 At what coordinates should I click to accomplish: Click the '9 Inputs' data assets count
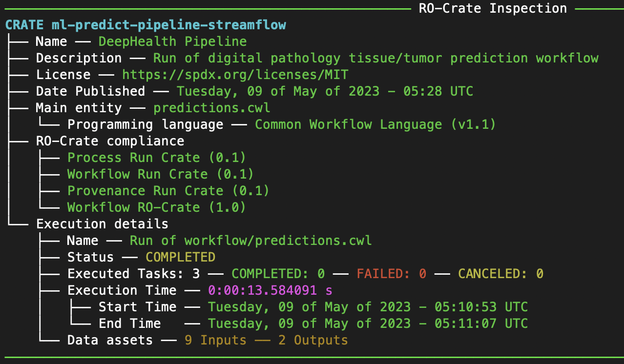tap(216, 340)
